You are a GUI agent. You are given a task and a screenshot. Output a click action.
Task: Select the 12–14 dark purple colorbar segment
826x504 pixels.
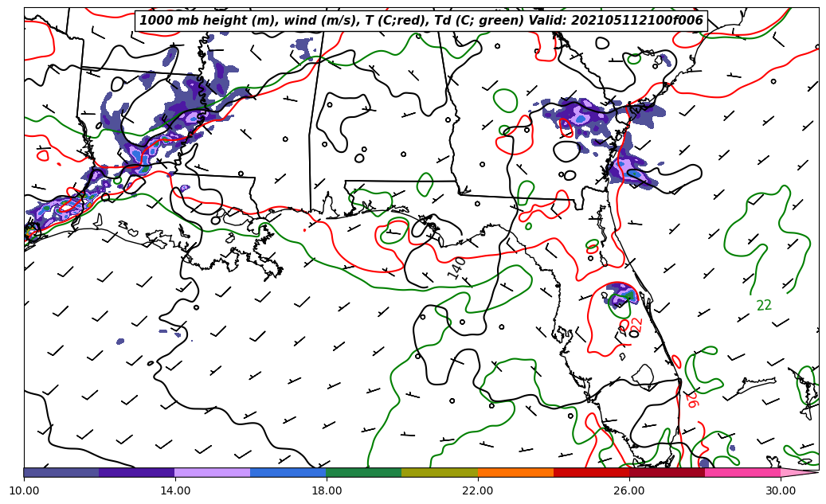coord(137,472)
